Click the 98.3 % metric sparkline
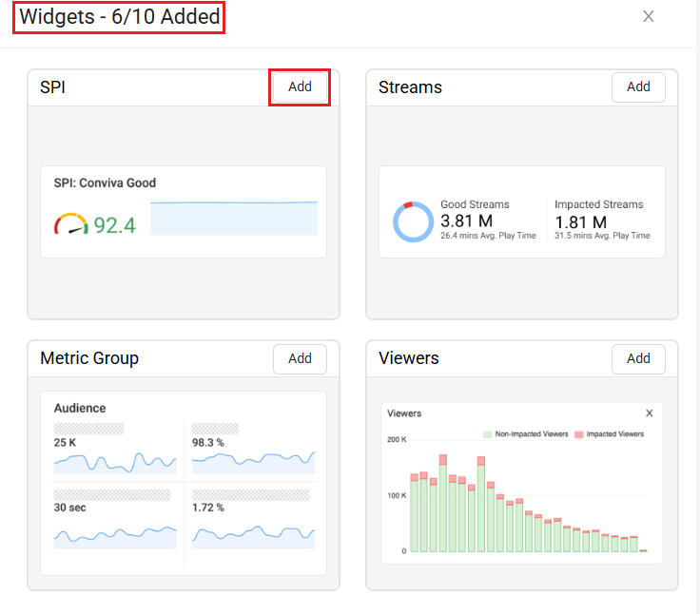The image size is (700, 614). (x=253, y=463)
